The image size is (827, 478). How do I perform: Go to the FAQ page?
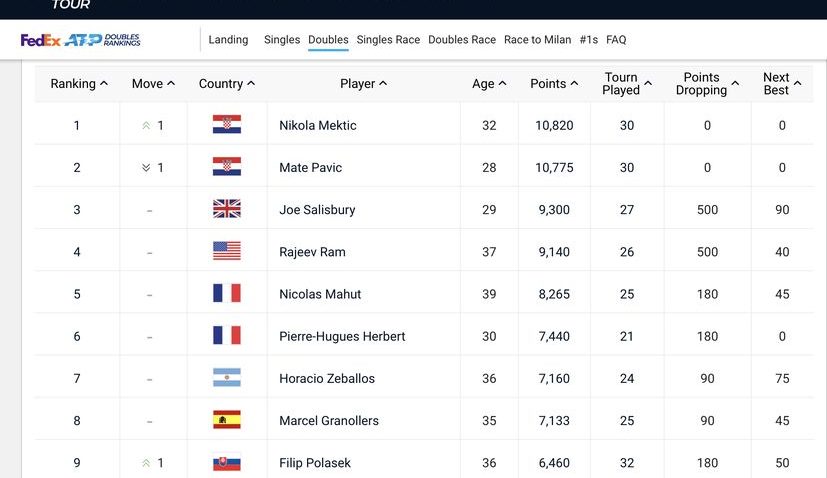click(616, 40)
